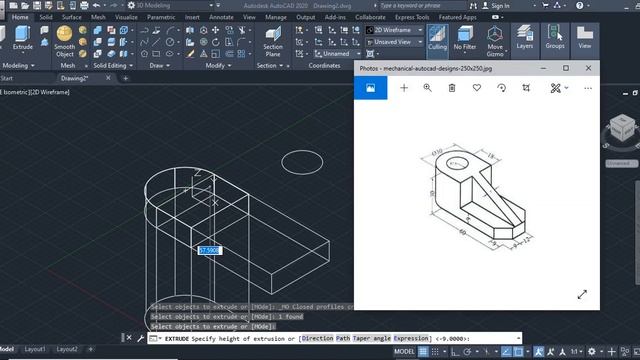This screenshot has width=640, height=360.
Task: Open the Groups panel button
Action: click(555, 37)
